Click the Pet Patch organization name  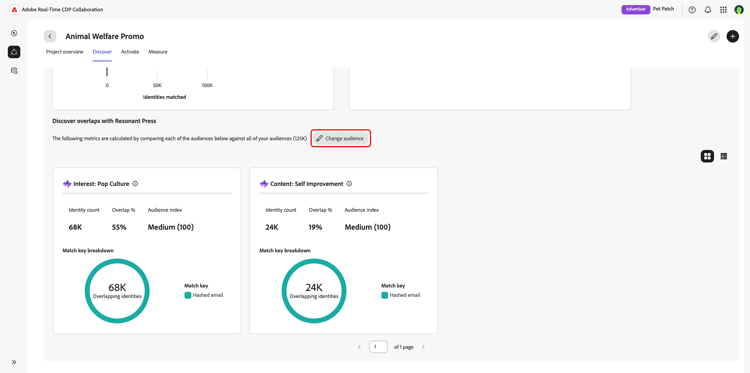(x=663, y=9)
